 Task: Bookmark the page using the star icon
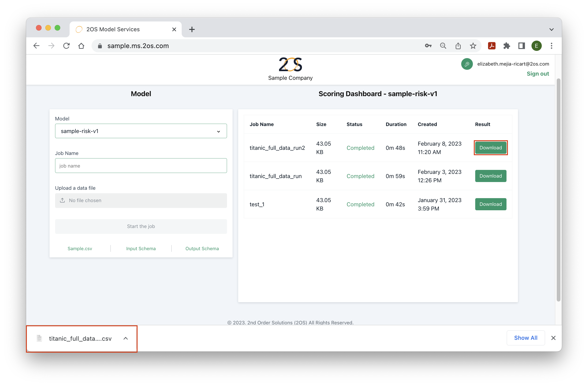[473, 46]
